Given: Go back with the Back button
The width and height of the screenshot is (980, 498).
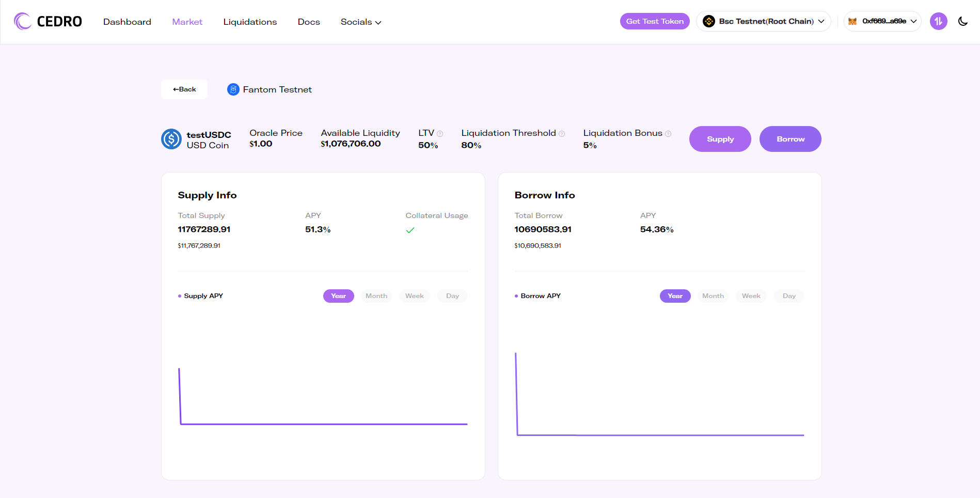Looking at the screenshot, I should coord(184,89).
